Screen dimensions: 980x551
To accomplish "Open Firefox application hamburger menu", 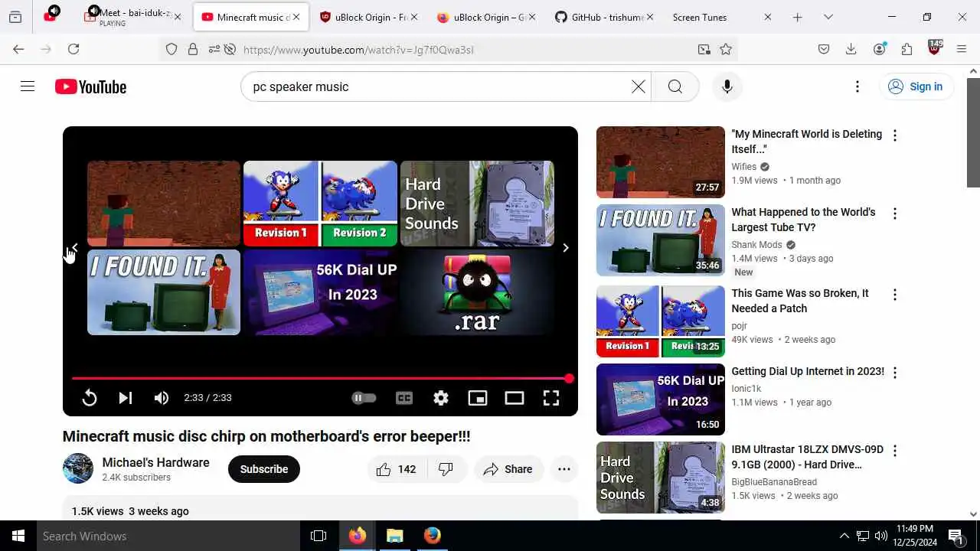I will 962,49.
